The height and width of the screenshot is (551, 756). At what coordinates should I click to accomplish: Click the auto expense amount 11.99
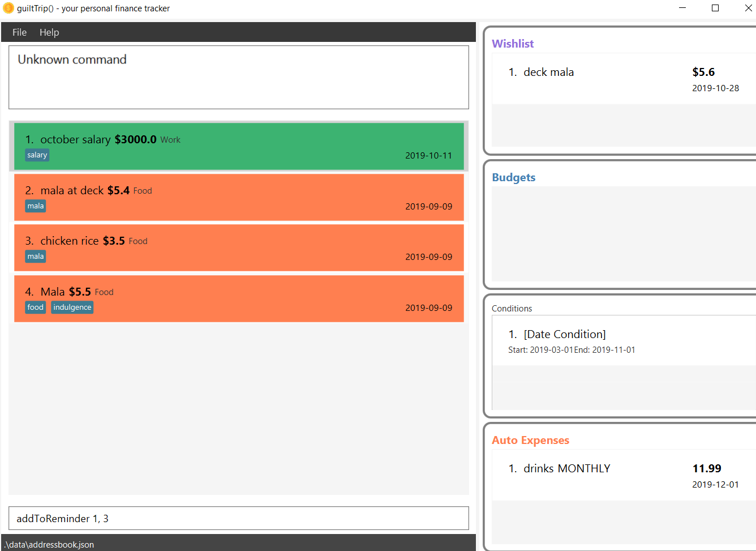[x=707, y=468]
